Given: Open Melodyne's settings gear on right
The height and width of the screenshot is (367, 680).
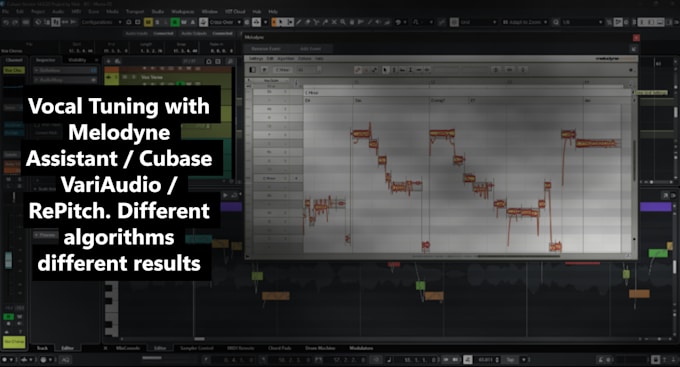Looking at the screenshot, I should coord(631,69).
